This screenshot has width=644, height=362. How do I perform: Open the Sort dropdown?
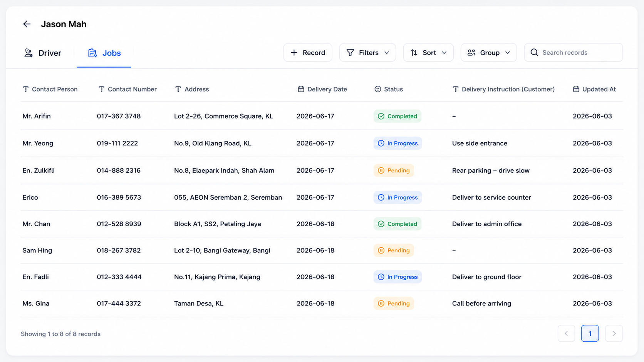(428, 52)
